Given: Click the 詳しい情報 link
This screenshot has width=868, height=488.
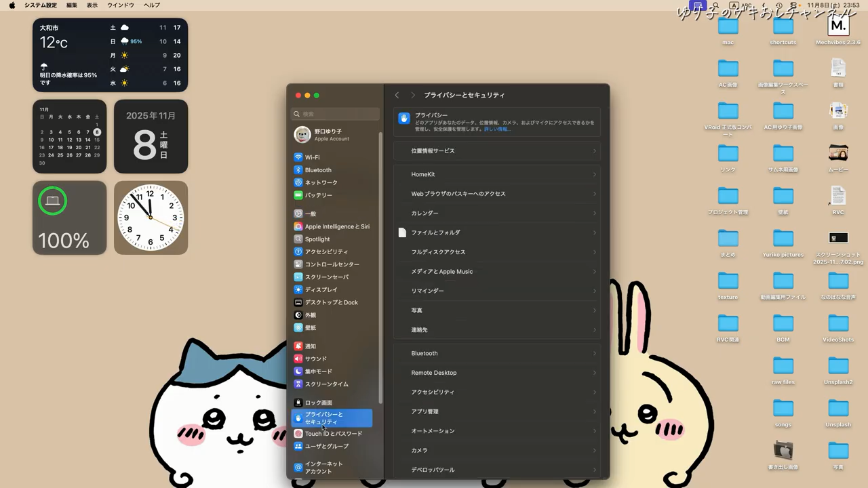Looking at the screenshot, I should (497, 129).
